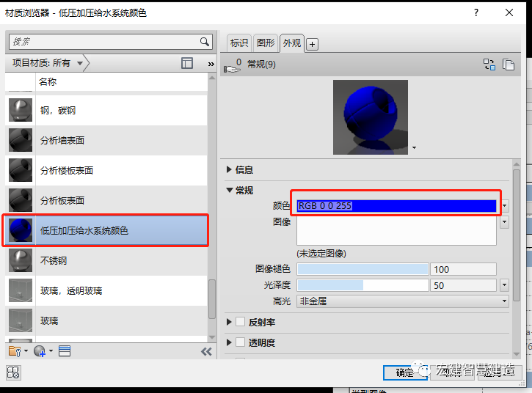Screen dimensions: 532x393
Task: Click the material list scroll up arrow
Action: 212,78
